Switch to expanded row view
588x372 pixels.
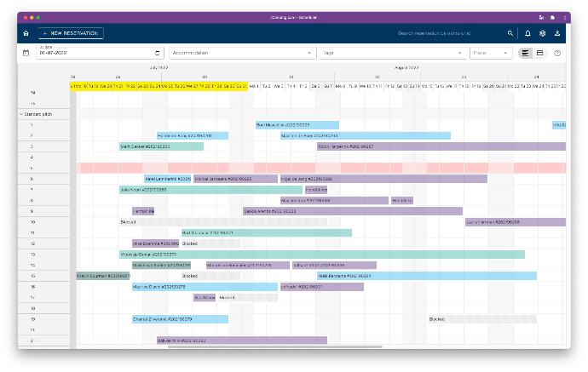(x=540, y=53)
